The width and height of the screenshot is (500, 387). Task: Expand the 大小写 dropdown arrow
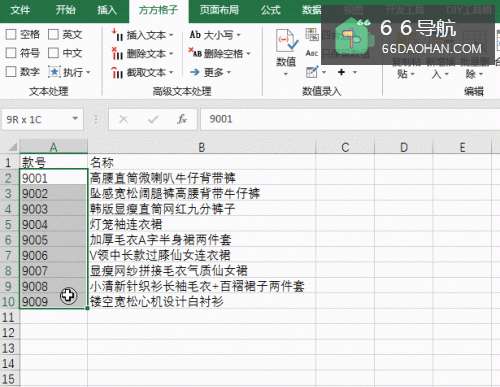coord(238,35)
